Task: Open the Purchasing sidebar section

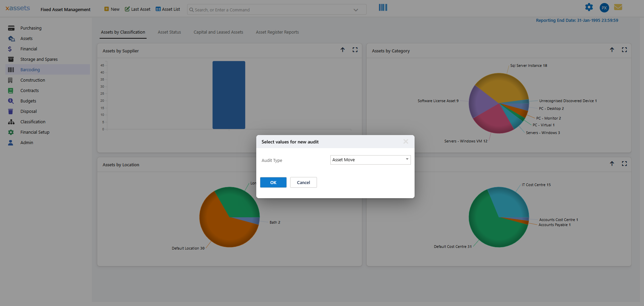Action: 11,28
